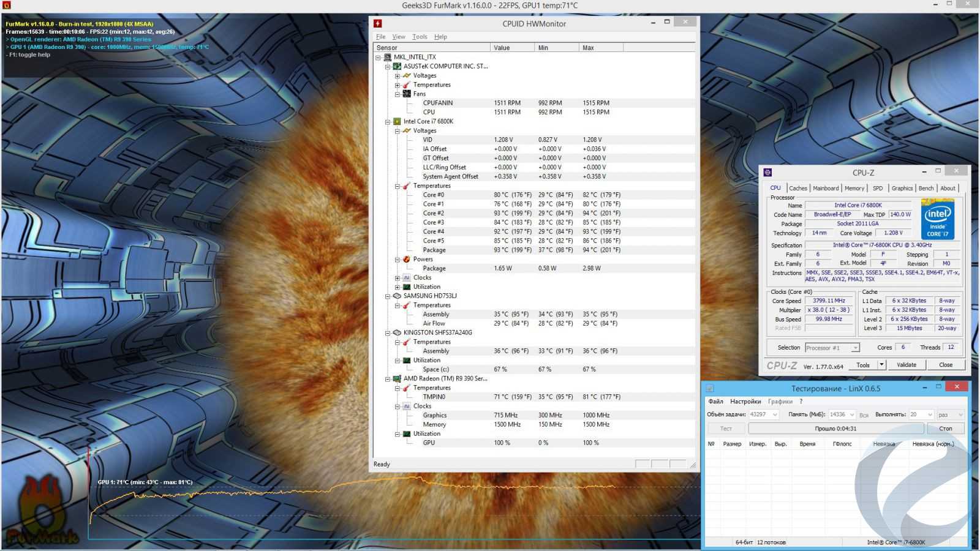The width and height of the screenshot is (980, 551).
Task: Open the Tools dropdown arrow in CPU-Z
Action: (881, 365)
